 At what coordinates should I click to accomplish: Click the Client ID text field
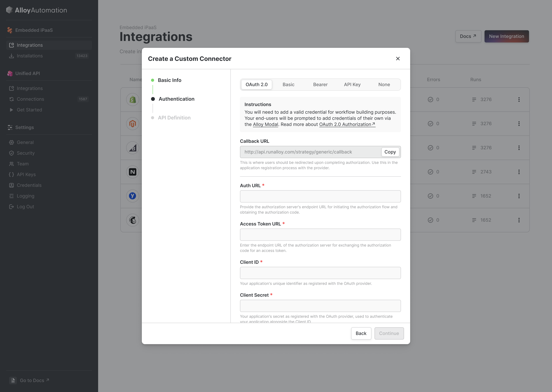click(x=320, y=273)
